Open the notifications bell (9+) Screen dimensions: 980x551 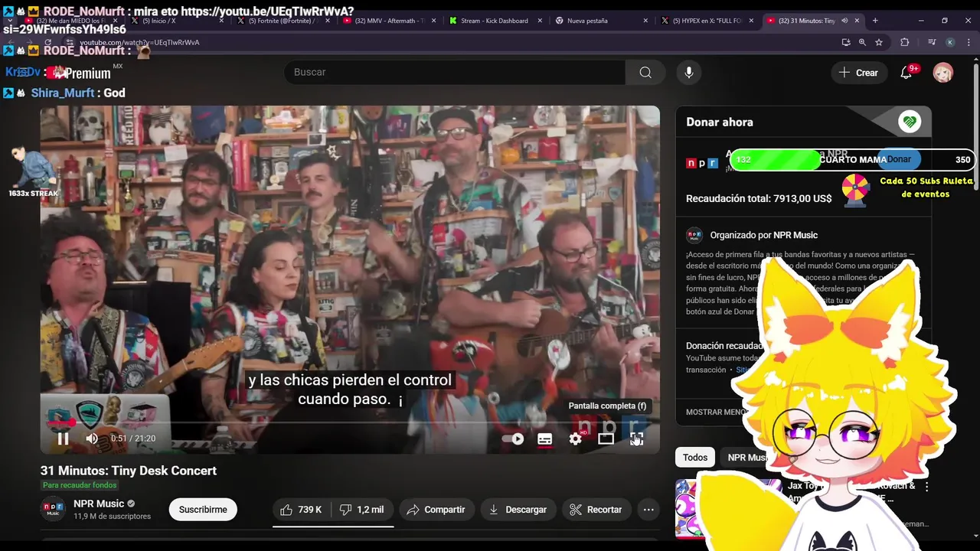(x=906, y=72)
